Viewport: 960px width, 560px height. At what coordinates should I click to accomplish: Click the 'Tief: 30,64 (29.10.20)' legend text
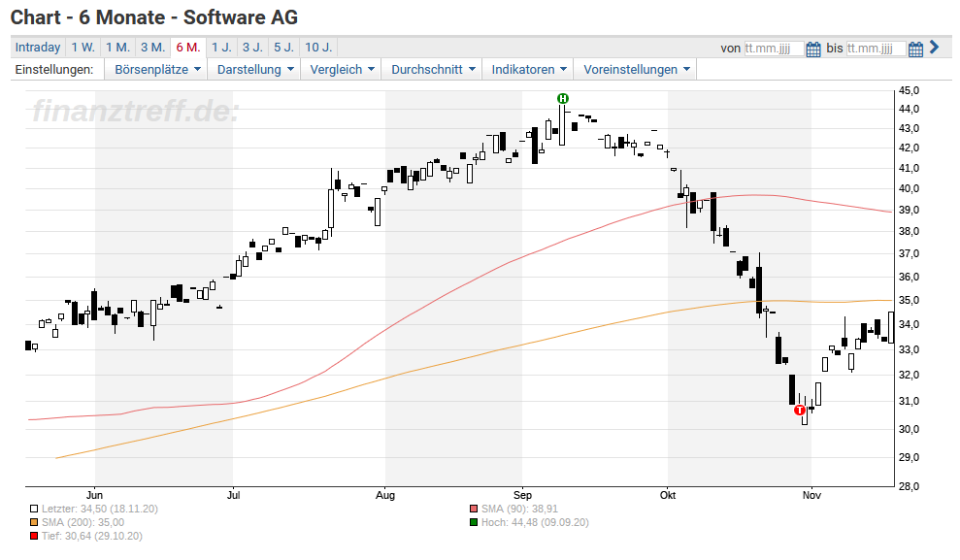[x=92, y=536]
